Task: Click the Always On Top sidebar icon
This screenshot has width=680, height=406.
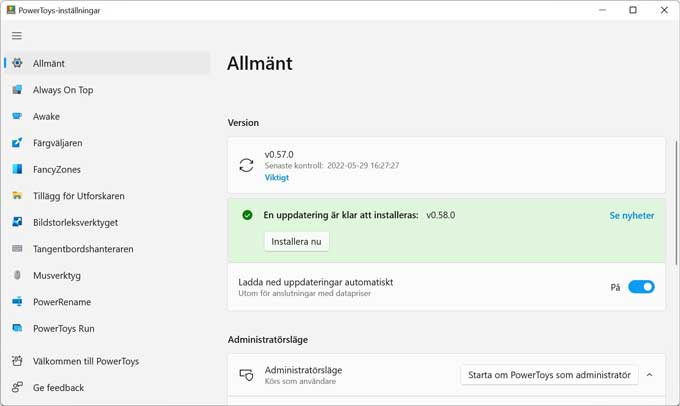Action: coord(17,90)
